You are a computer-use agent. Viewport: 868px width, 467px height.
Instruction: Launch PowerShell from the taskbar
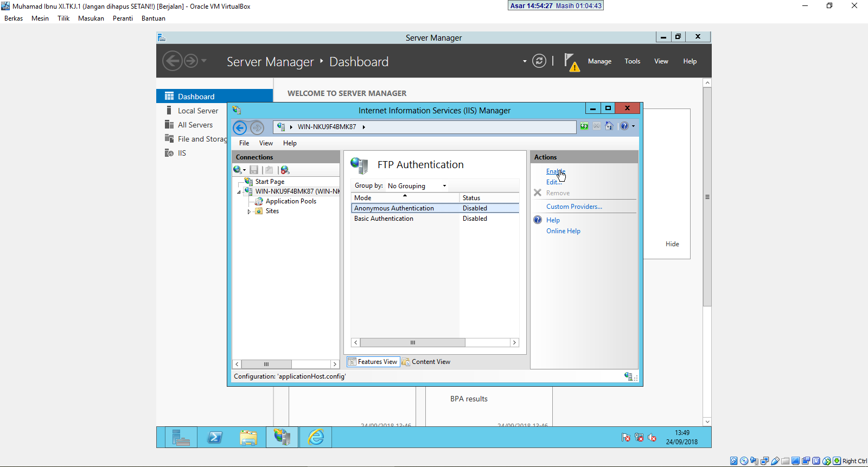coord(215,437)
